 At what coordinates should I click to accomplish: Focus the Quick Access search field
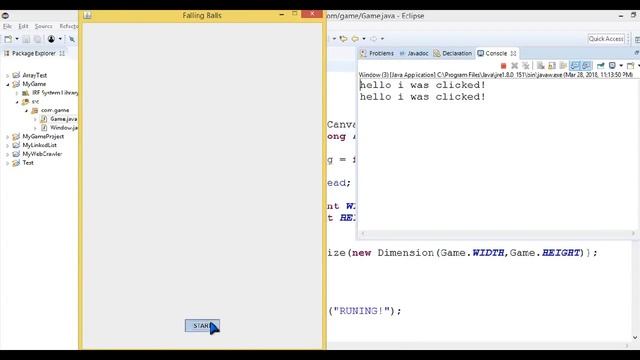606,39
